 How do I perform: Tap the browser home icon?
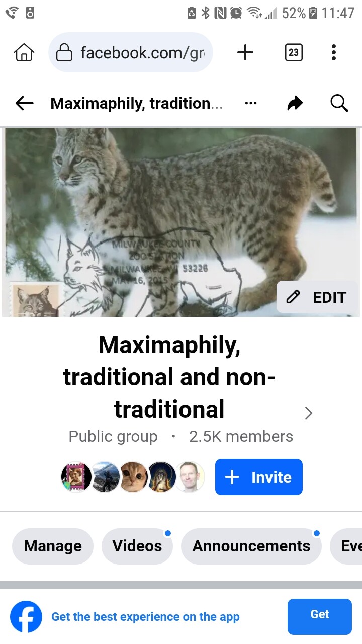(24, 52)
